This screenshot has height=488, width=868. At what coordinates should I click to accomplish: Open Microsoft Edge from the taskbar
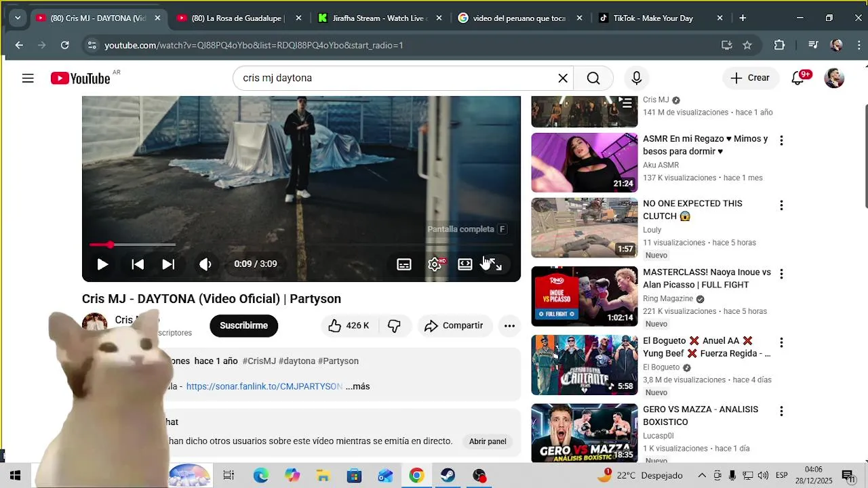coord(260,476)
